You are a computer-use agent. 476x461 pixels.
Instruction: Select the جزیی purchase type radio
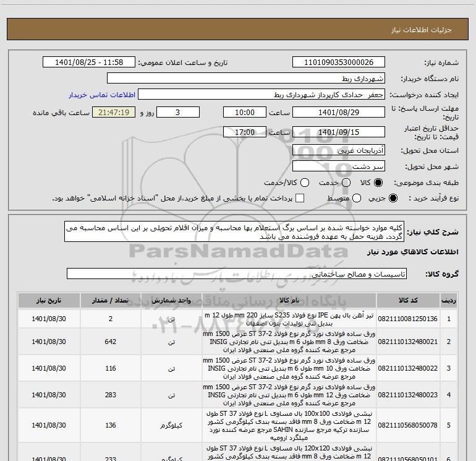tap(393, 198)
